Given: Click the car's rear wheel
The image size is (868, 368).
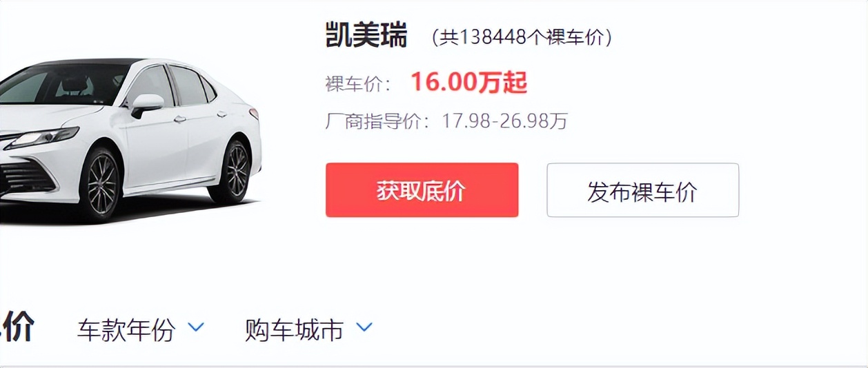Looking at the screenshot, I should coord(232,171).
